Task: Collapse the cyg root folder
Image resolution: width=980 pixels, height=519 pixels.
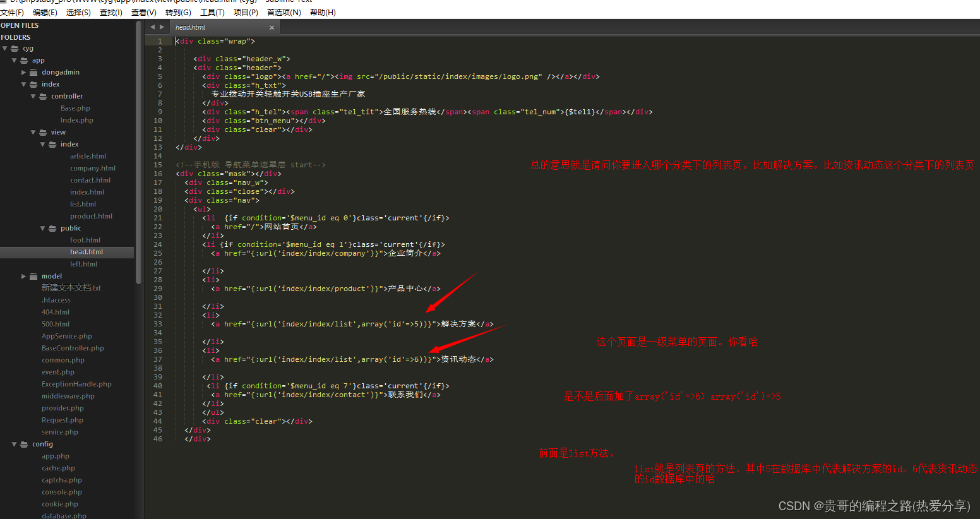Action: (5, 49)
